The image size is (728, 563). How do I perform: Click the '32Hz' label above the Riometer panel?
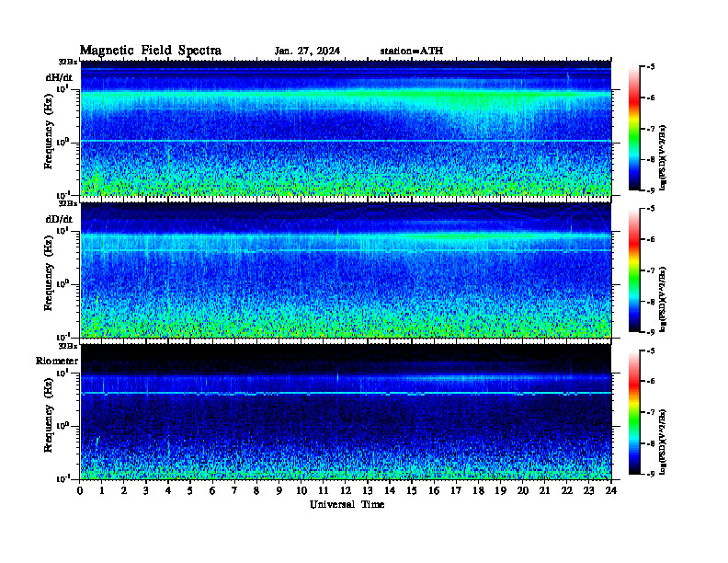68,345
